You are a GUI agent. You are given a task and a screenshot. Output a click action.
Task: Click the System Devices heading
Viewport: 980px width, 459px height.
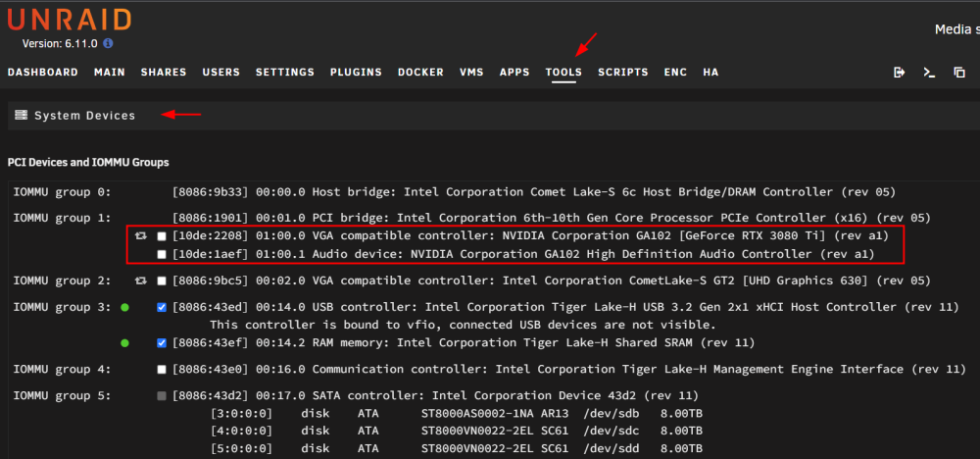pyautogui.click(x=85, y=116)
